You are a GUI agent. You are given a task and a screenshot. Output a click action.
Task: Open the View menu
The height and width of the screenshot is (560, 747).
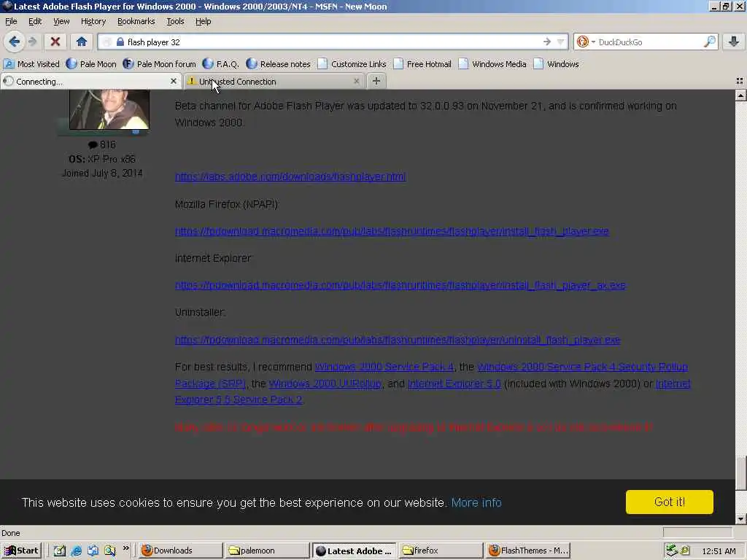click(x=61, y=21)
